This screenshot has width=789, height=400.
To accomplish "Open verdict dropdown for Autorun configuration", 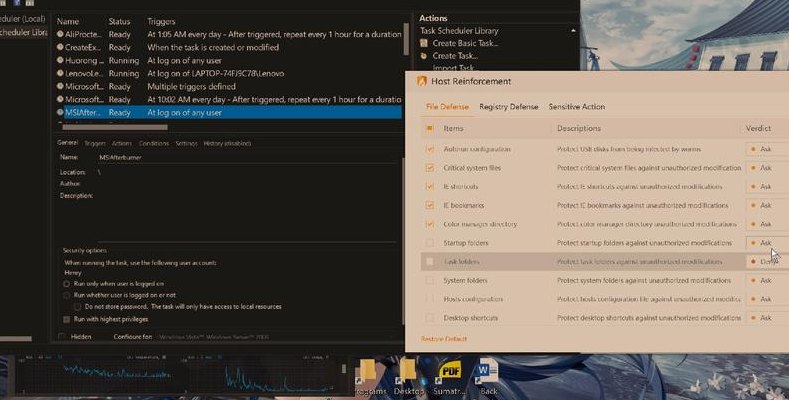I will [x=767, y=149].
